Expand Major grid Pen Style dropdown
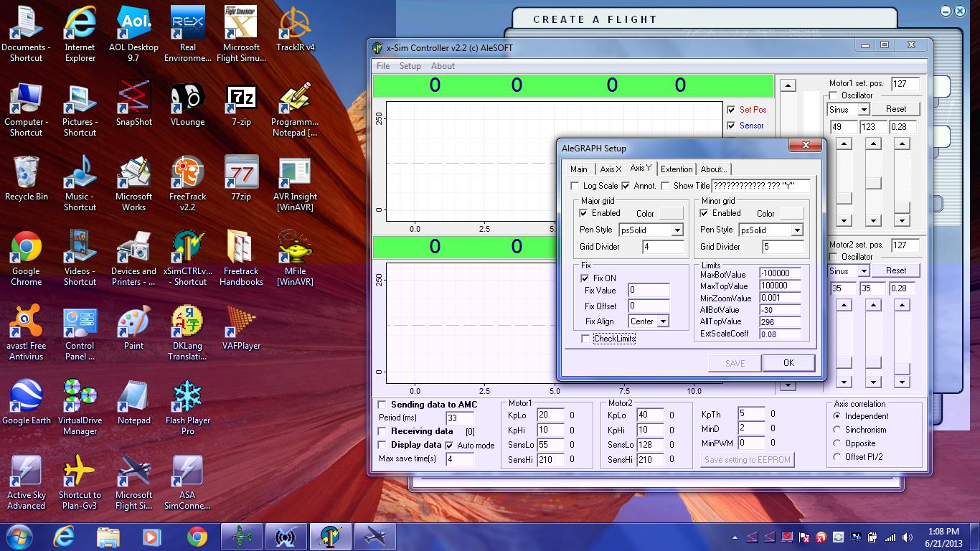The image size is (980, 551). [x=677, y=230]
